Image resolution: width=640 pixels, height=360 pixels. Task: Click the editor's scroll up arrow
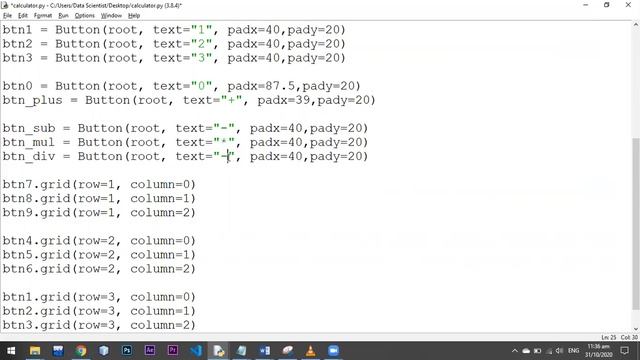(x=636, y=25)
